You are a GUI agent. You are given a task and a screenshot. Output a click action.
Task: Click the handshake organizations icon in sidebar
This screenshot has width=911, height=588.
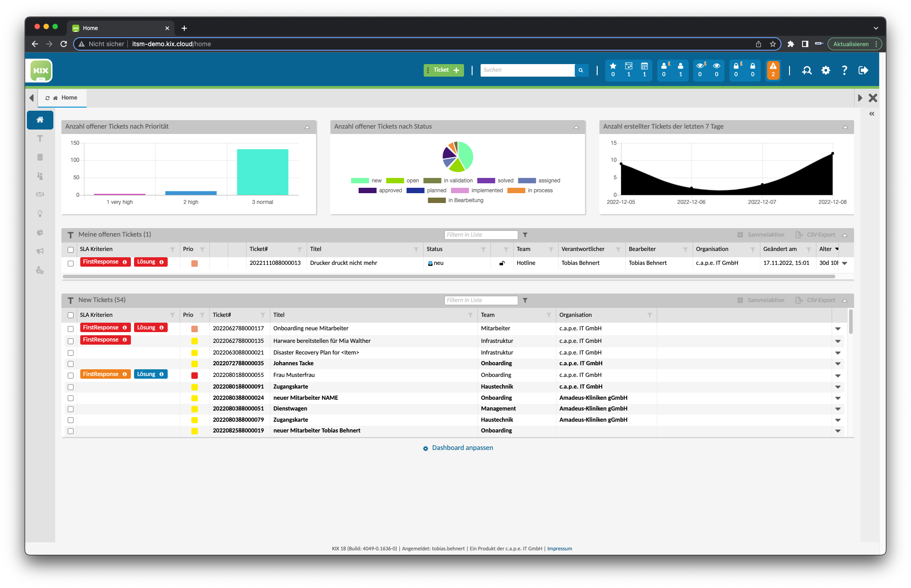(40, 195)
